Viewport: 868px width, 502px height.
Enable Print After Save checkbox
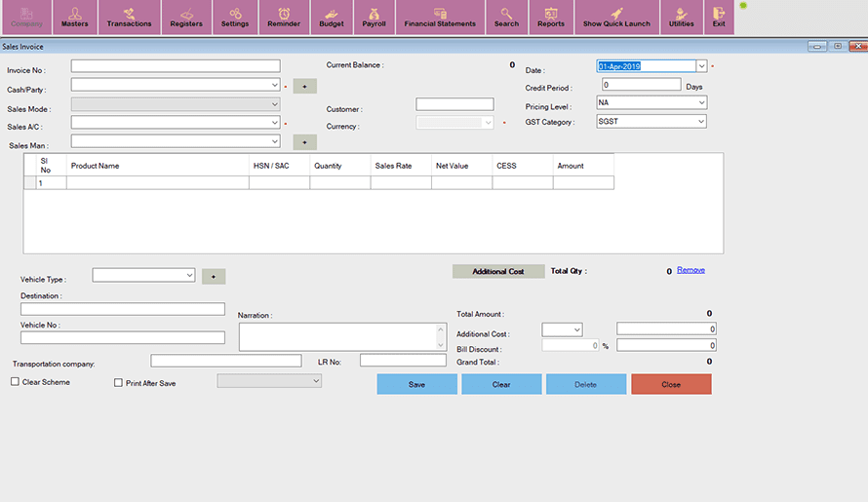[118, 383]
